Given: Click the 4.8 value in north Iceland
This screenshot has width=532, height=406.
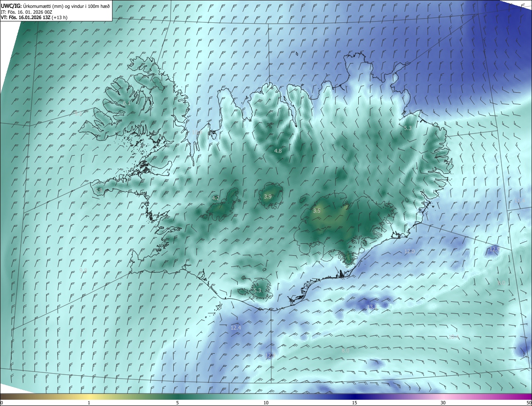Looking at the screenshot, I should coord(278,151).
